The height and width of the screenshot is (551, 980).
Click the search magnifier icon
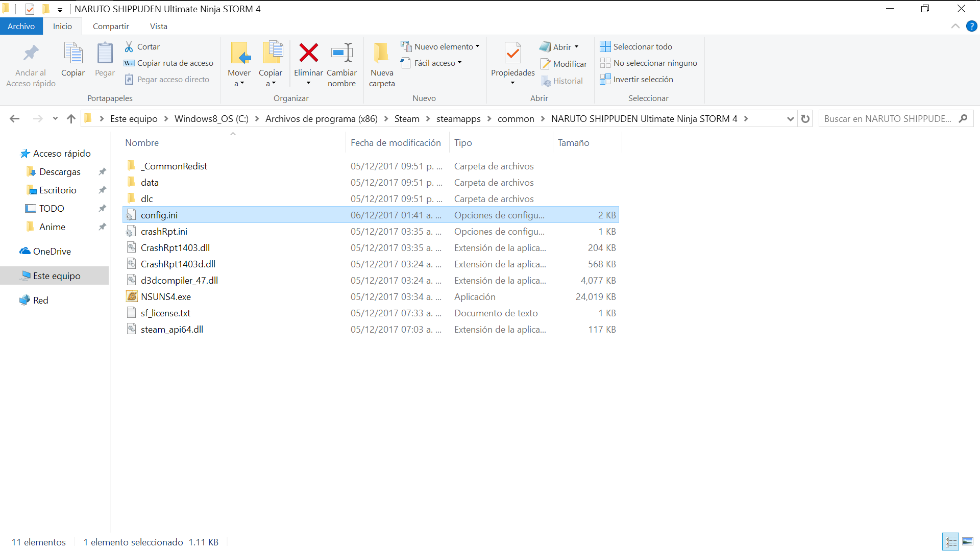pyautogui.click(x=963, y=118)
